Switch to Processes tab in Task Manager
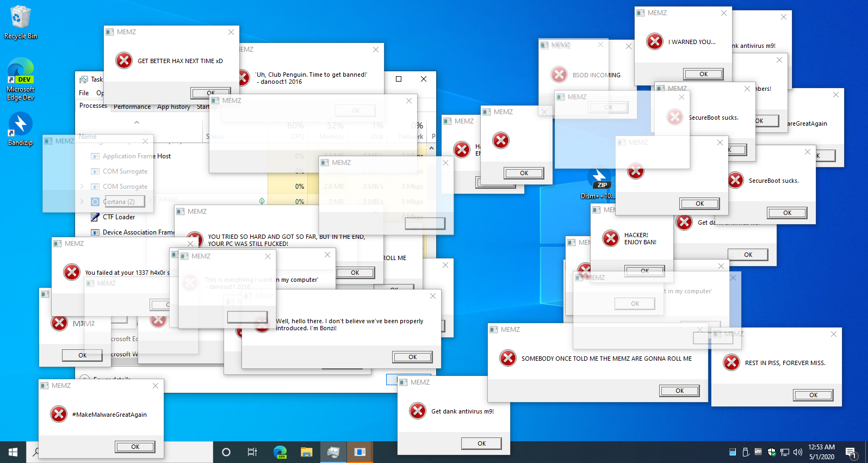The image size is (868, 463). (x=93, y=106)
